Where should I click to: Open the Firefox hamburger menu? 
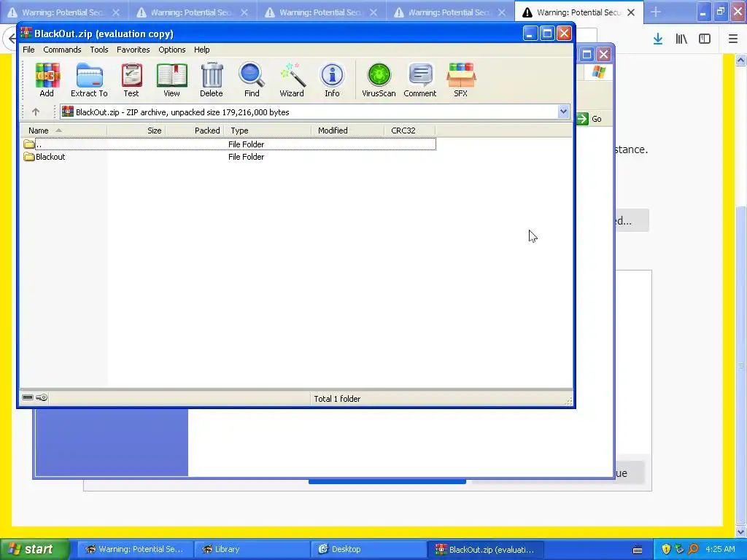click(733, 39)
